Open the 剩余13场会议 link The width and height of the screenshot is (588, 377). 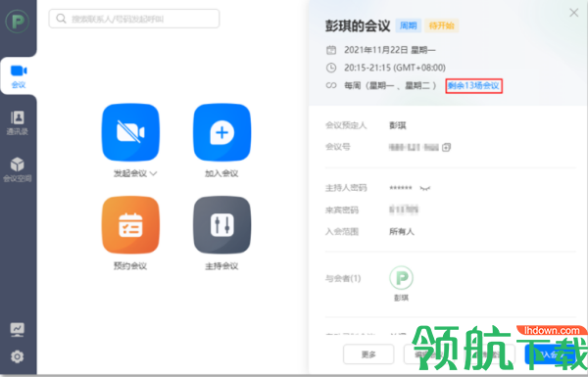click(x=473, y=86)
